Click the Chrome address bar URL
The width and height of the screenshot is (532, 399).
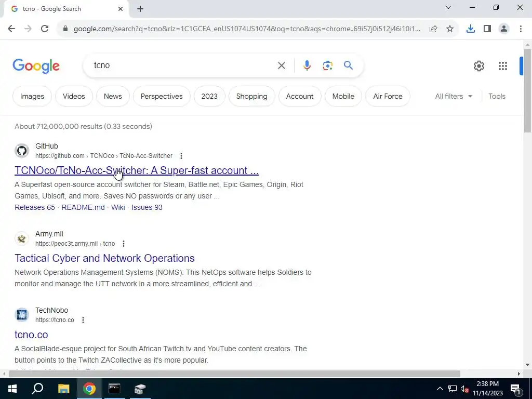(x=247, y=29)
